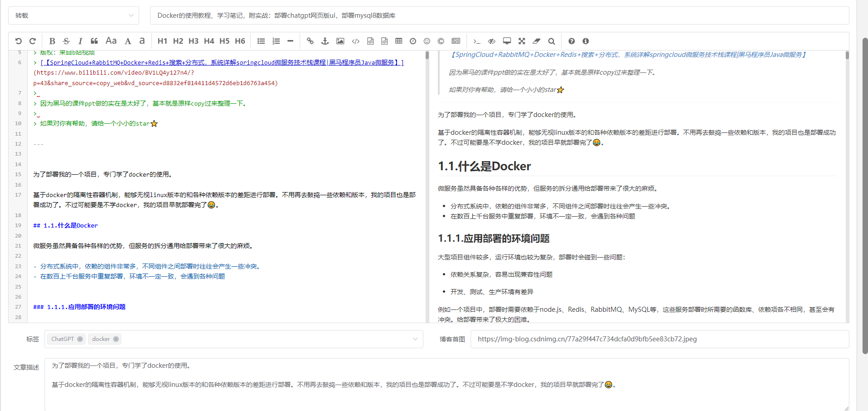868x411 pixels.
Task: Click line number 17 in gutter
Action: tap(18, 195)
